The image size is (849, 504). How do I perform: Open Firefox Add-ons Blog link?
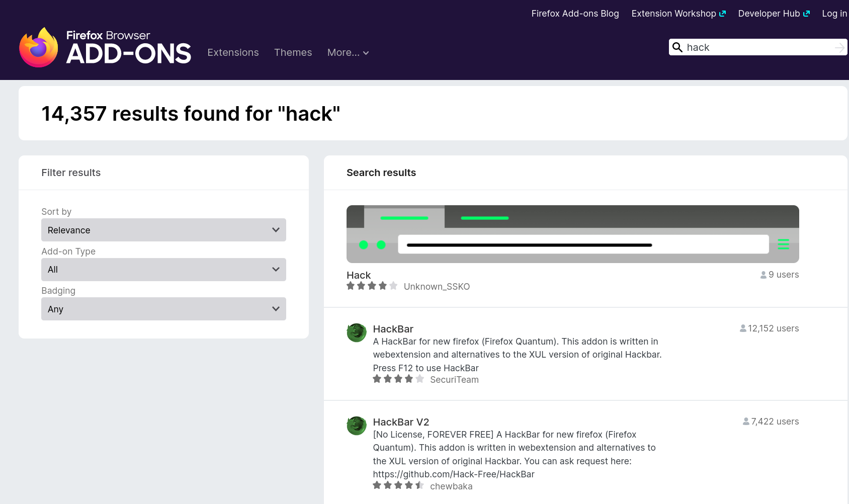click(575, 14)
